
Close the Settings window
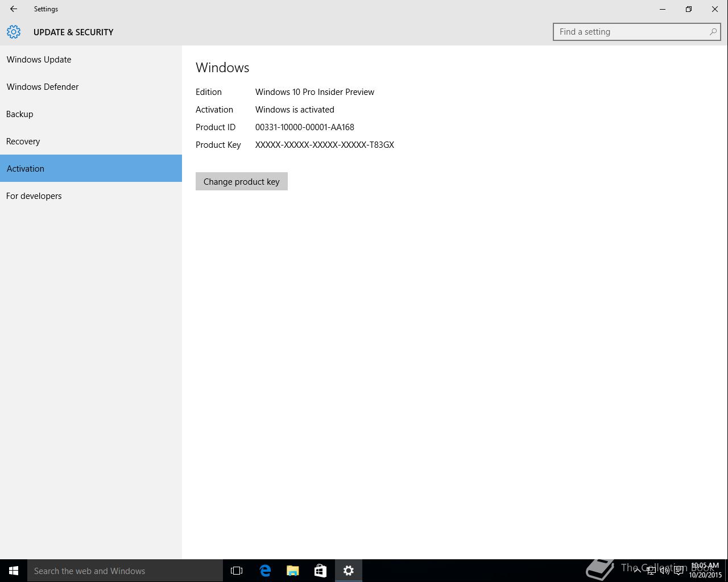(715, 9)
